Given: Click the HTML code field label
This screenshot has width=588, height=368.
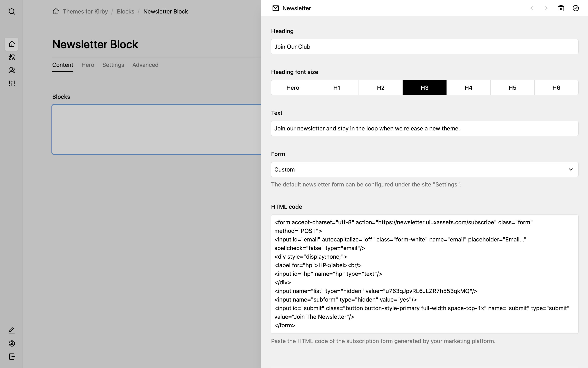Looking at the screenshot, I should pos(286,207).
